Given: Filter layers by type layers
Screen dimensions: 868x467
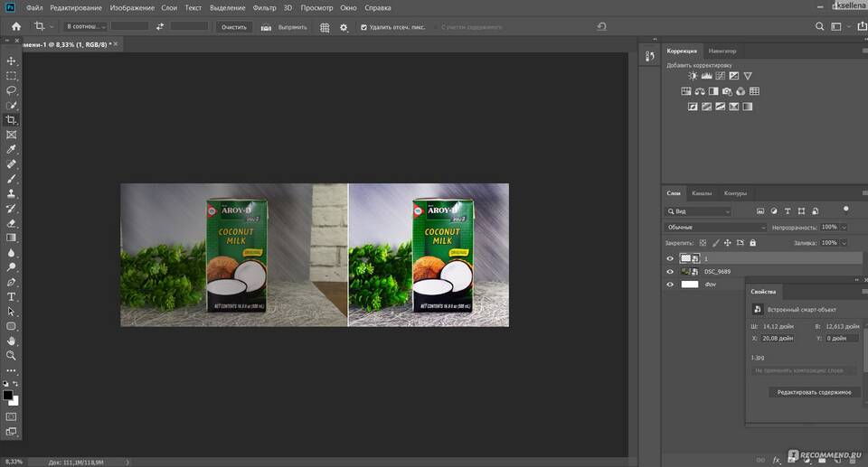Looking at the screenshot, I should click(x=788, y=211).
